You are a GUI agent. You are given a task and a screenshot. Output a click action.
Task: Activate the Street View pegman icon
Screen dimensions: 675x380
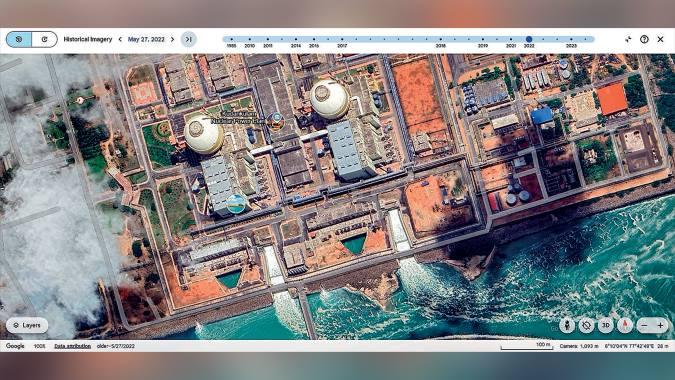coord(567,325)
